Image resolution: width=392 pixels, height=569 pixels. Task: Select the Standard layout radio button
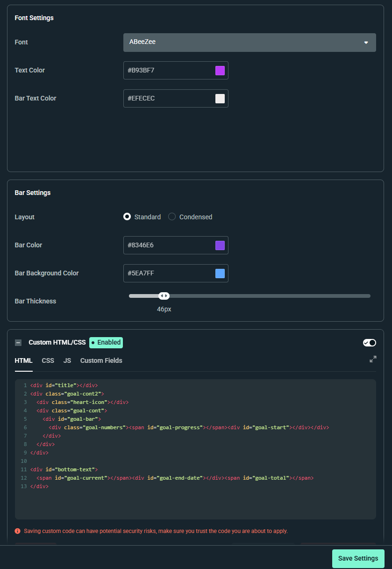coord(127,216)
